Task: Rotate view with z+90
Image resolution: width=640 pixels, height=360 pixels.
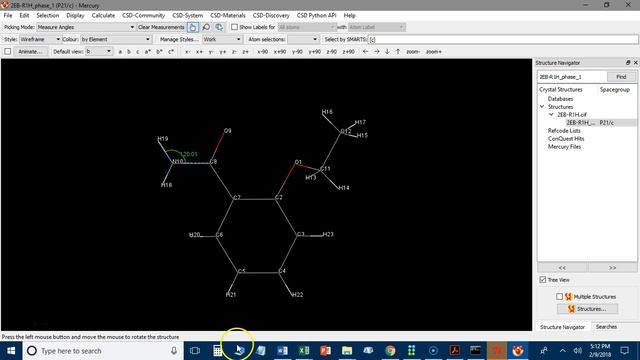Action: coord(348,52)
